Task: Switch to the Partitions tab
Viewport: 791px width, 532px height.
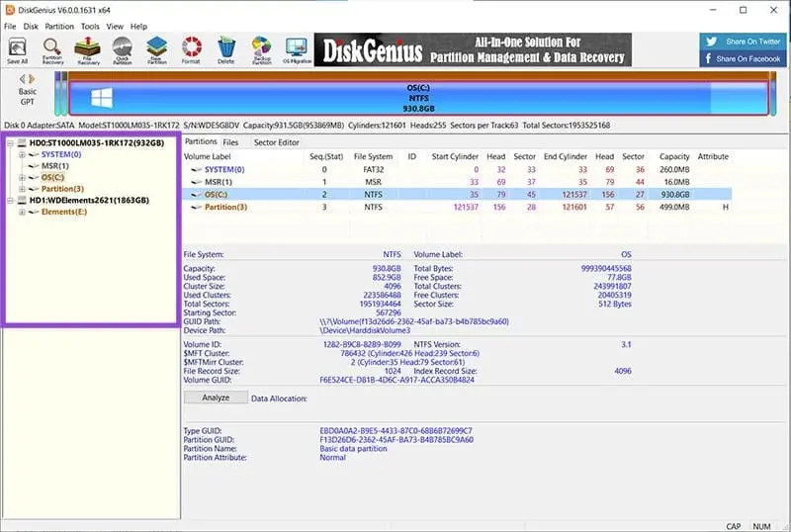Action: coord(201,141)
